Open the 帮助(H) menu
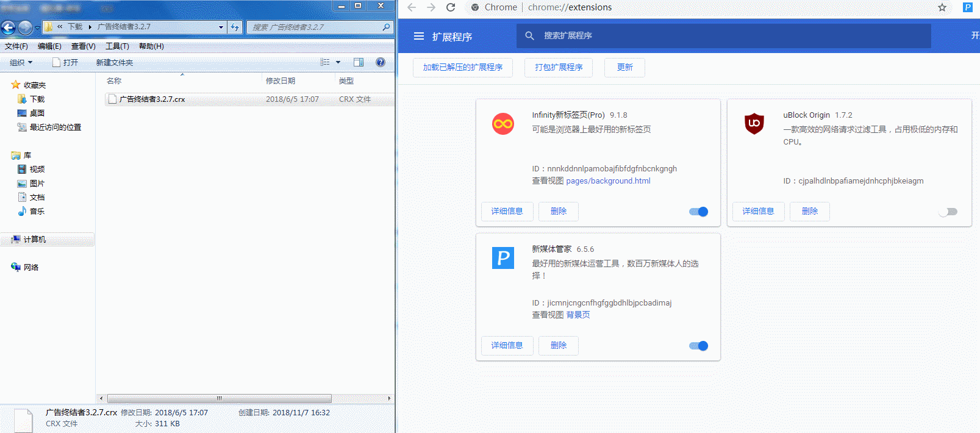Image resolution: width=980 pixels, height=433 pixels. 151,46
